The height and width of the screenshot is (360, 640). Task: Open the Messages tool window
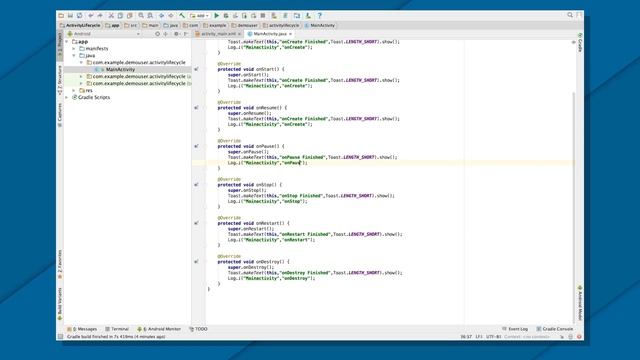[82, 329]
